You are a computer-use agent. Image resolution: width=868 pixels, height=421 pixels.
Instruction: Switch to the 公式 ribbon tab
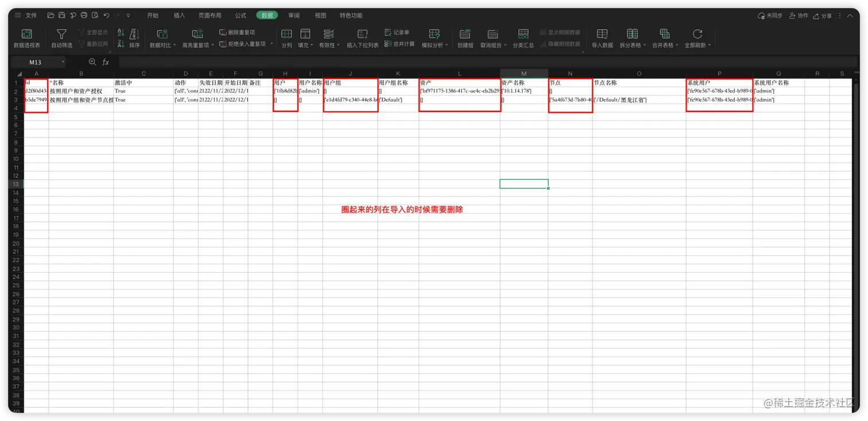[x=240, y=16]
